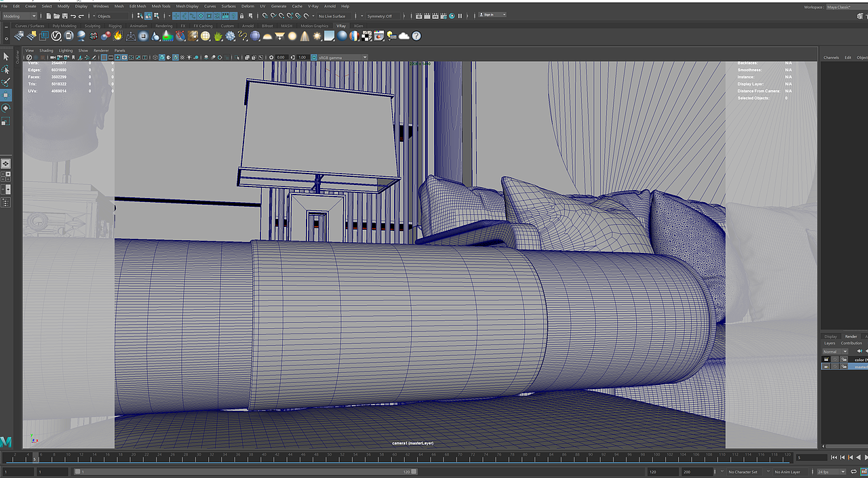Screen dimensions: 868x478
Task: Click the checkered V-Ray shelf icon
Action: point(366,35)
